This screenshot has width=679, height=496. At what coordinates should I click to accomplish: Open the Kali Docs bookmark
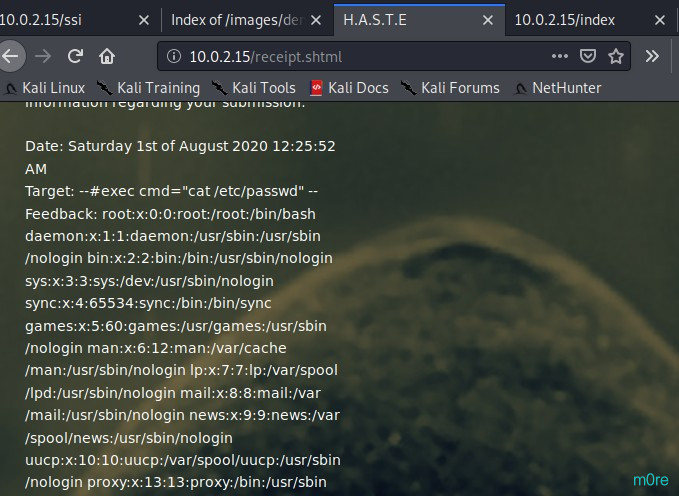click(349, 88)
